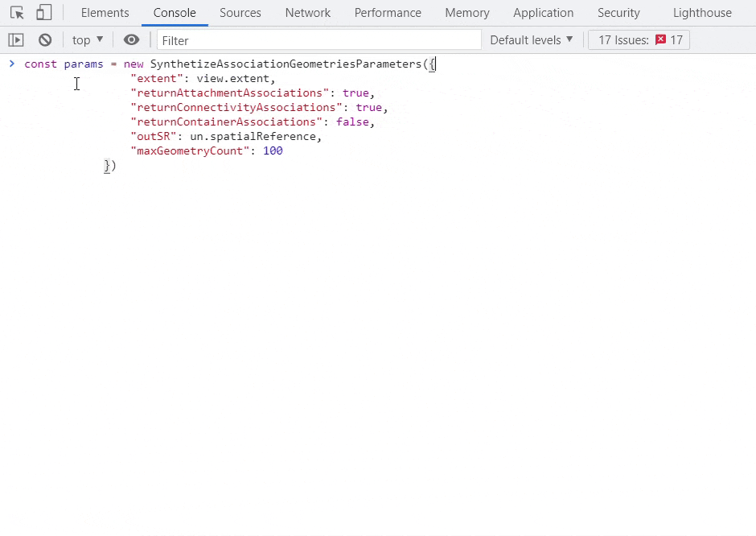This screenshot has height=536, width=756.
Task: Click the red issues error icon
Action: coord(660,39)
